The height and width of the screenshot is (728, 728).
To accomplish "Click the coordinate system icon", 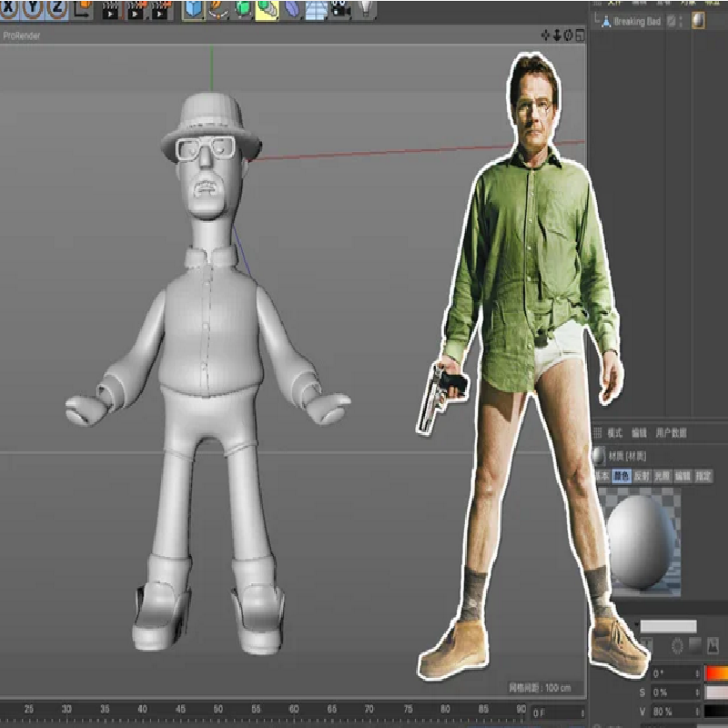I will [83, 9].
